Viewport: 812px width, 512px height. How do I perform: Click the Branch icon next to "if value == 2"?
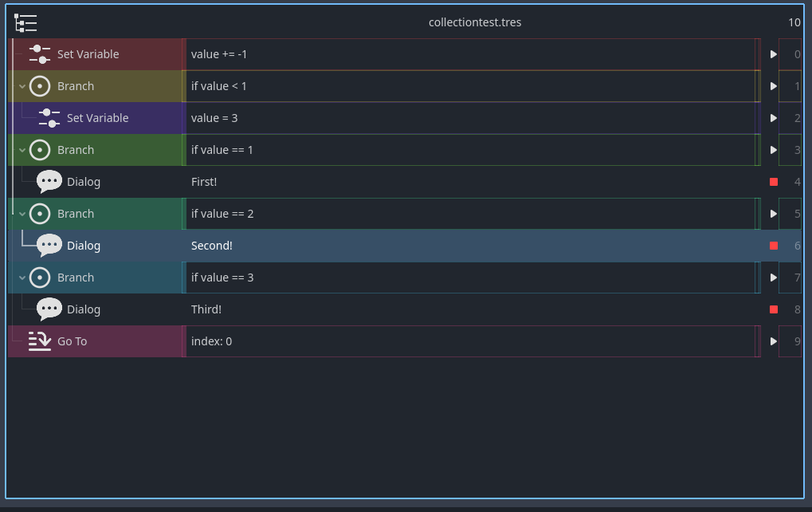coord(39,213)
